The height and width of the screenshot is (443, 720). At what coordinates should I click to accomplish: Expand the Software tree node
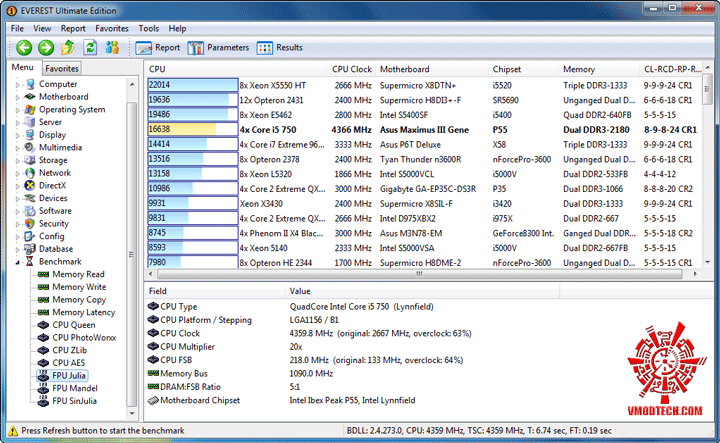(x=17, y=212)
